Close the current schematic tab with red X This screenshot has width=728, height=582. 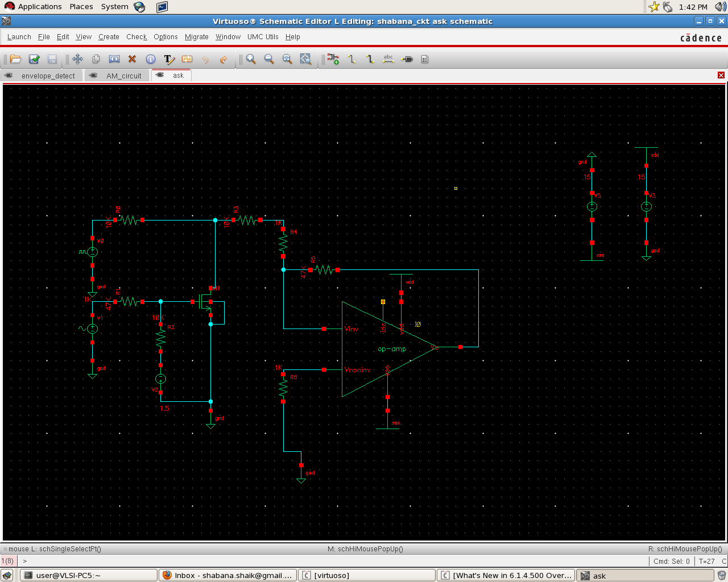click(x=721, y=75)
